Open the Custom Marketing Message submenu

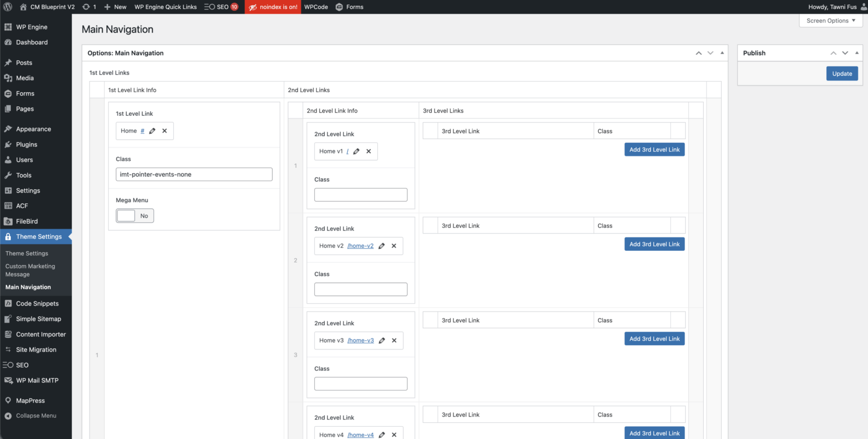[x=30, y=270]
